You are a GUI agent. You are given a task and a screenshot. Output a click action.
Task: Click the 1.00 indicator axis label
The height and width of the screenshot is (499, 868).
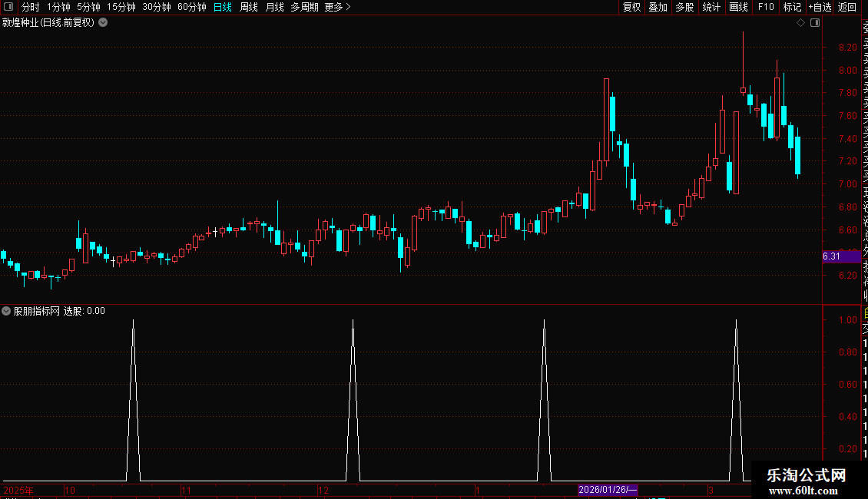[x=847, y=320]
